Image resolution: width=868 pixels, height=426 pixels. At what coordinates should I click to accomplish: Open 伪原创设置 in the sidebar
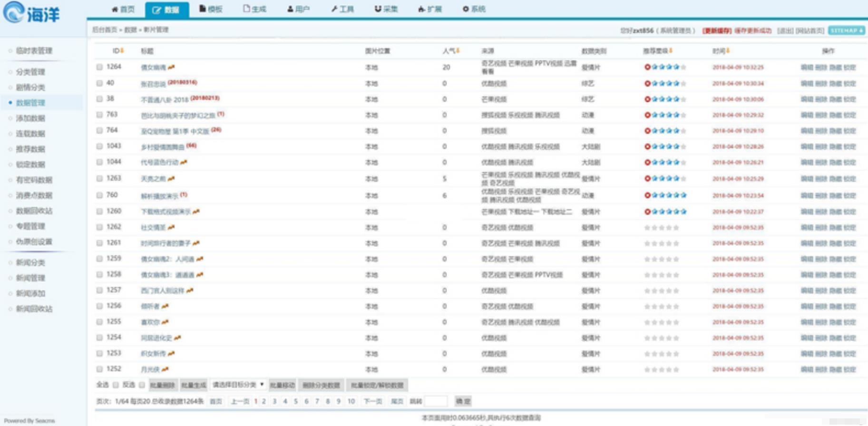pyautogui.click(x=34, y=242)
